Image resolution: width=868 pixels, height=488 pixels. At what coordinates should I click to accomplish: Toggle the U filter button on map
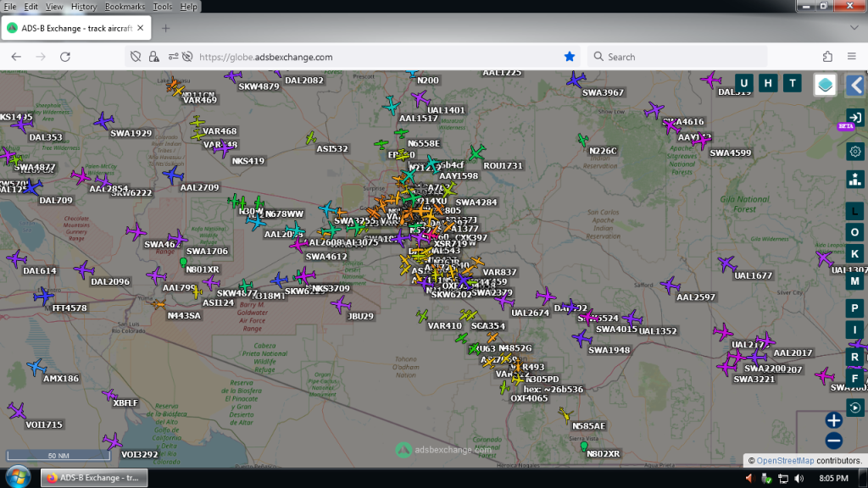point(743,84)
